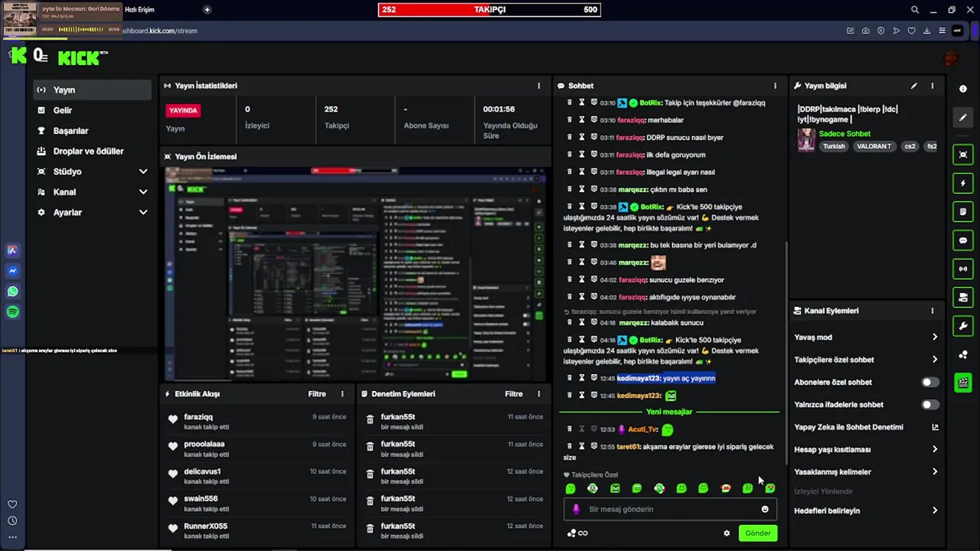The height and width of the screenshot is (551, 980).
Task: Open the Başarılar sidebar item
Action: (x=92, y=131)
